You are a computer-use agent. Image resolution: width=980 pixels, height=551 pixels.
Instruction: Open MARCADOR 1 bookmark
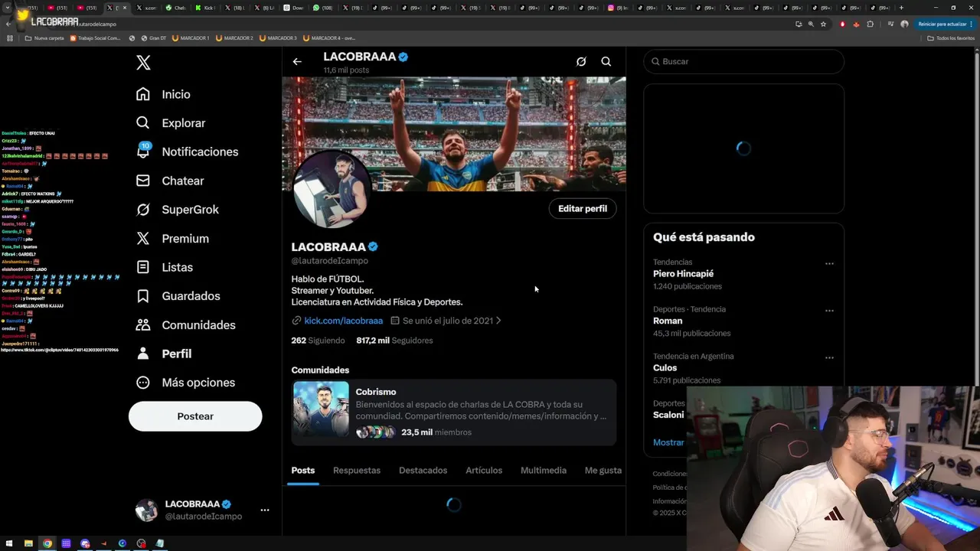191,37
